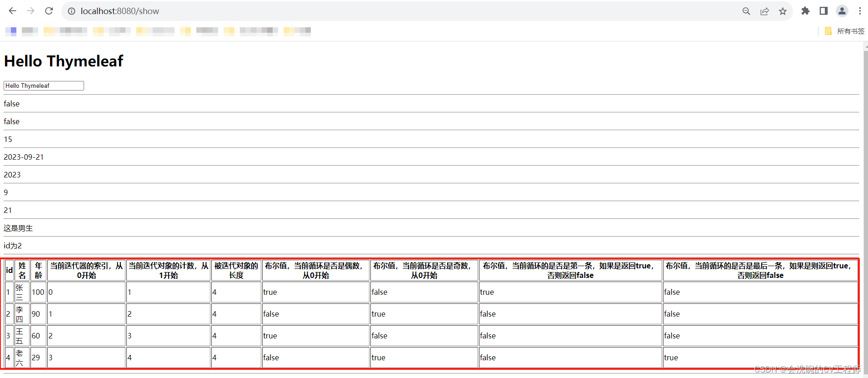Bookmark this page with the star icon

coord(783,11)
